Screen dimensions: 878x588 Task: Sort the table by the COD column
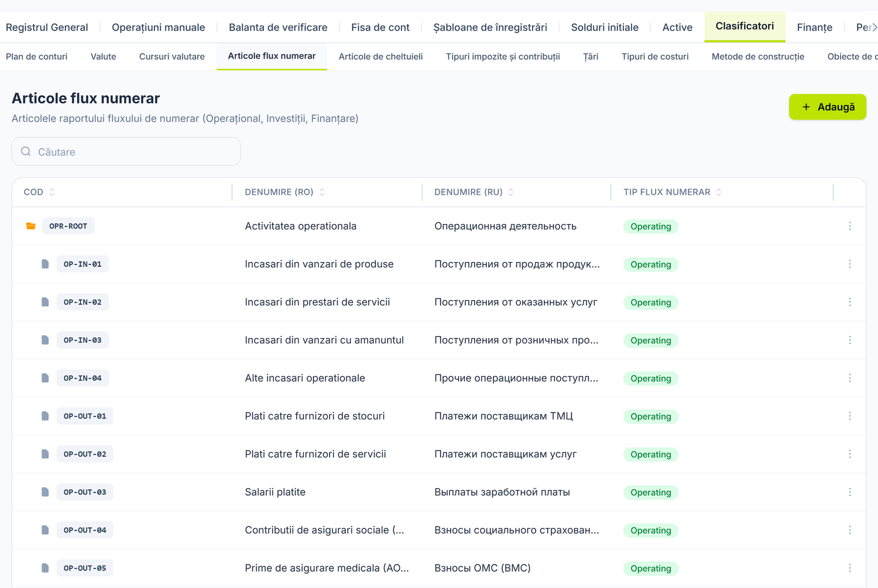[39, 192]
